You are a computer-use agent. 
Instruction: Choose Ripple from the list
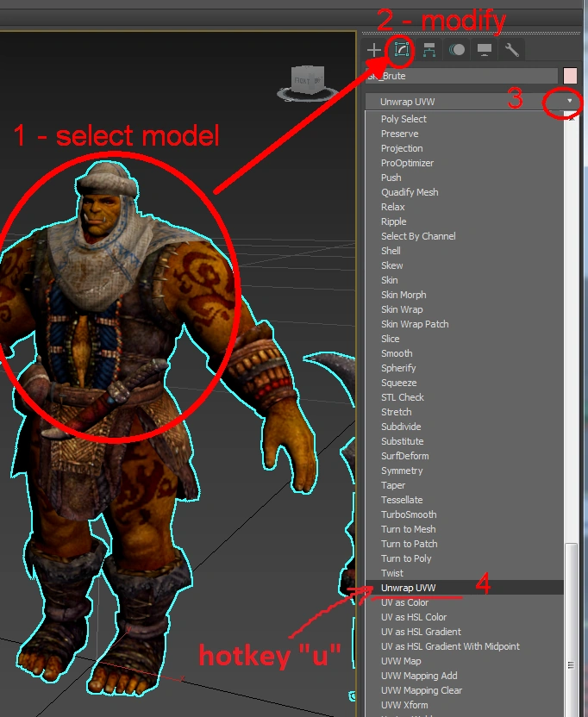pyautogui.click(x=393, y=221)
